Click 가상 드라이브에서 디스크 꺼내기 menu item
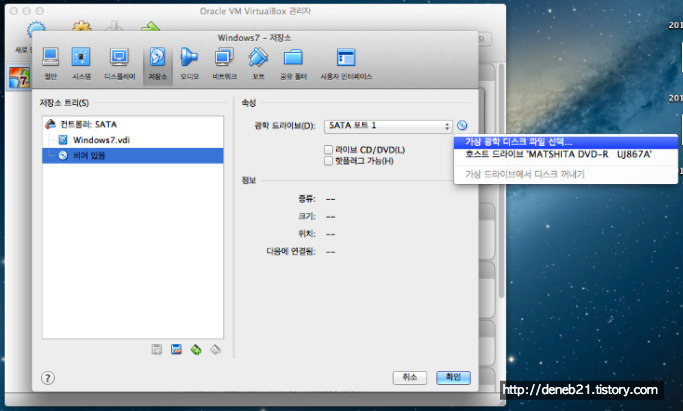The image size is (683, 411). pyautogui.click(x=565, y=174)
